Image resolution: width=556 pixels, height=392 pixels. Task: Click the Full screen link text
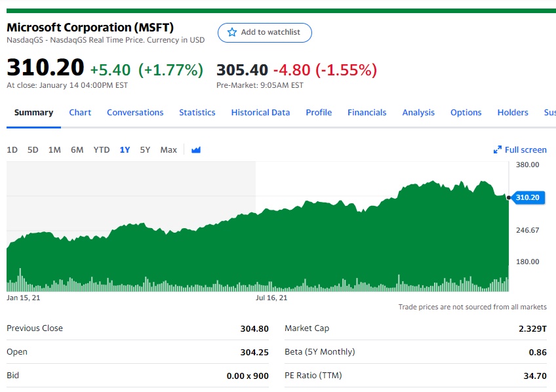coord(525,150)
